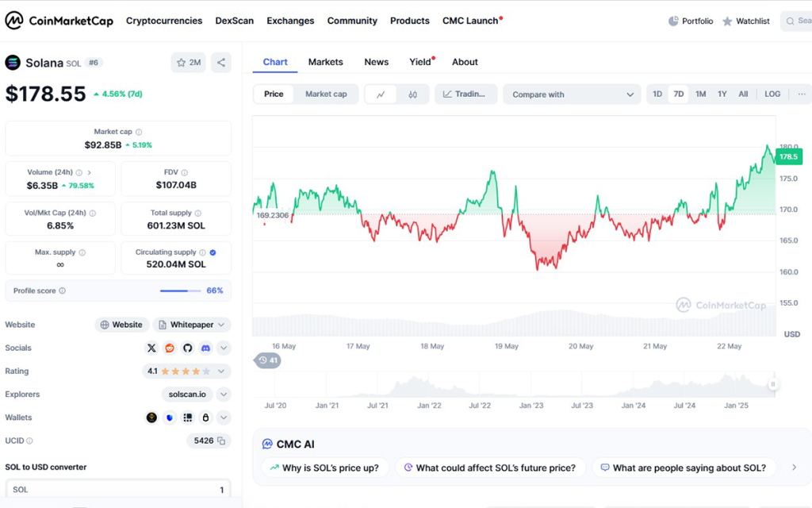Click the Solana coin logo
The width and height of the screenshot is (812, 508).
(x=13, y=63)
